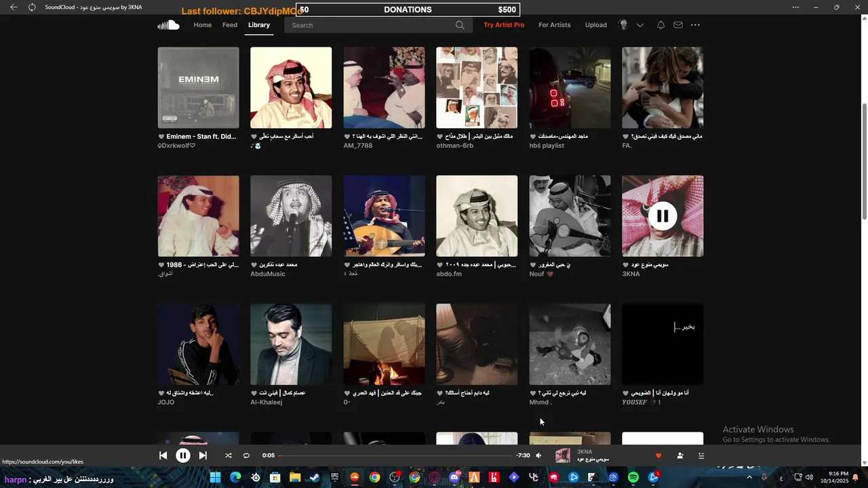Open the othman-6rb uploader link
The height and width of the screenshot is (488, 868).
[455, 146]
